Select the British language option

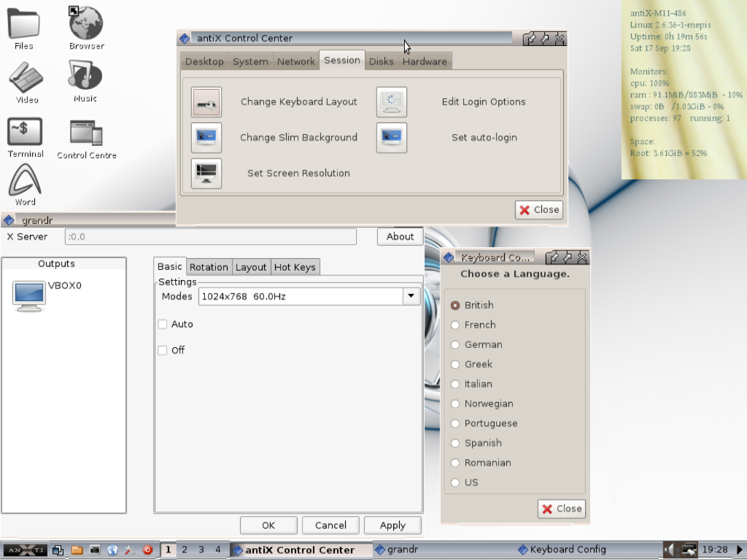[455, 306]
